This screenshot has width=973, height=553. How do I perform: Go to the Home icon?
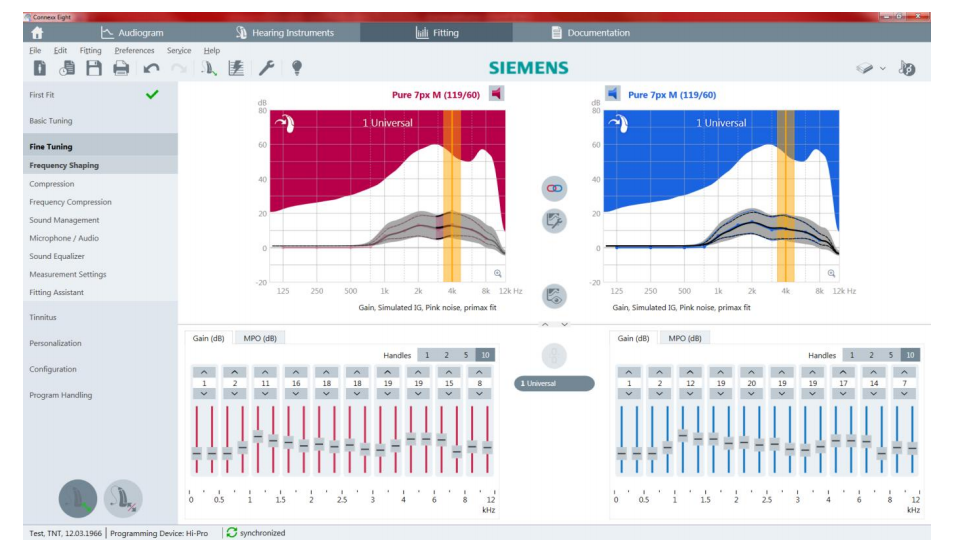(37, 33)
